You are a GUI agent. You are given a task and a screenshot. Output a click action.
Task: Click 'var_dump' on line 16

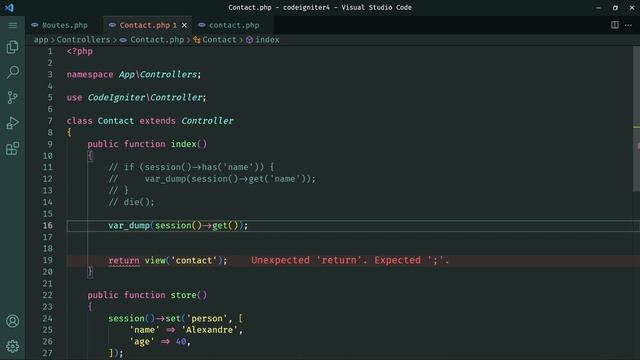(x=129, y=225)
